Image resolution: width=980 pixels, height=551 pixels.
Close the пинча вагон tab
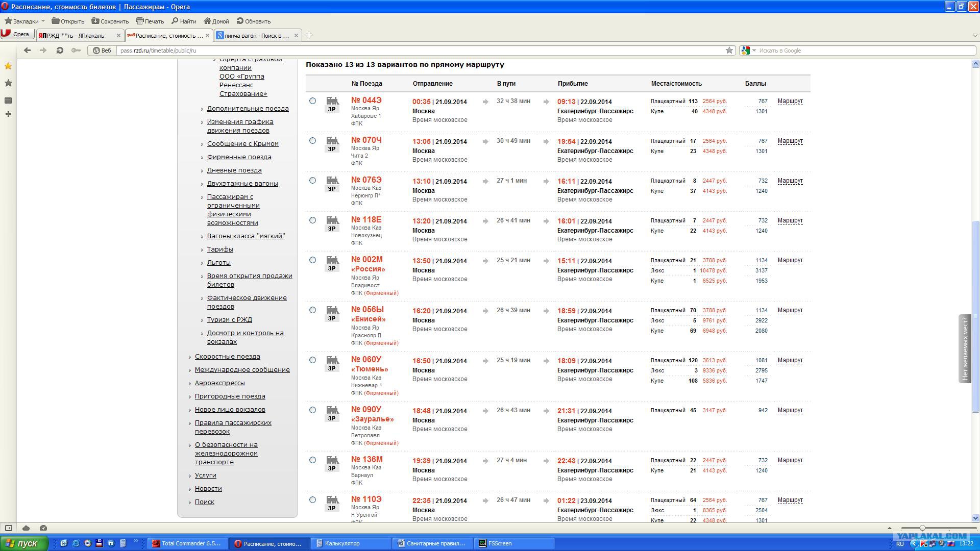tap(296, 35)
